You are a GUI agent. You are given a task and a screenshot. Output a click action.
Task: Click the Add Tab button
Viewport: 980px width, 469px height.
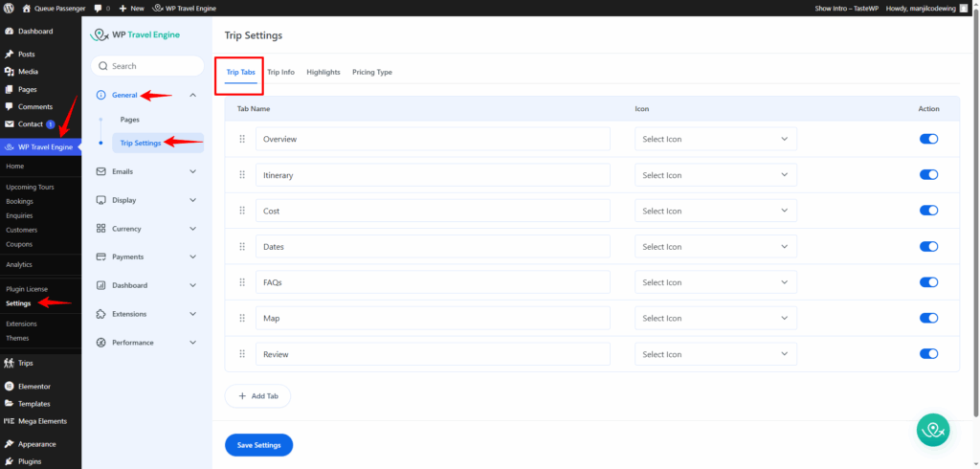click(x=256, y=395)
